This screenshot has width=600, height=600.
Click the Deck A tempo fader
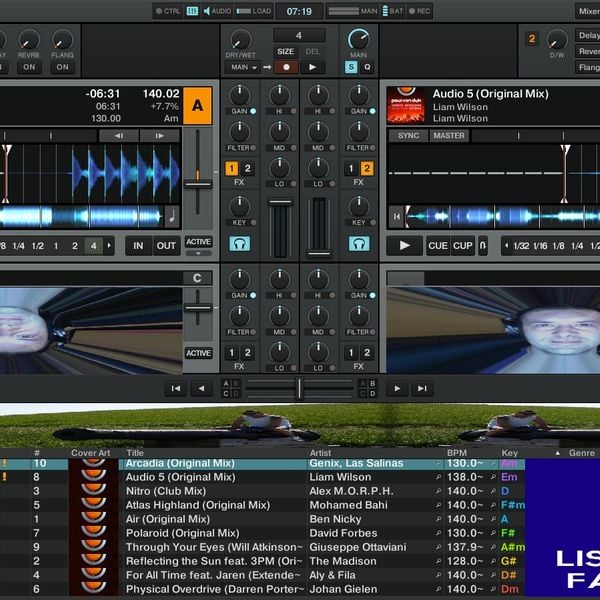tap(198, 184)
